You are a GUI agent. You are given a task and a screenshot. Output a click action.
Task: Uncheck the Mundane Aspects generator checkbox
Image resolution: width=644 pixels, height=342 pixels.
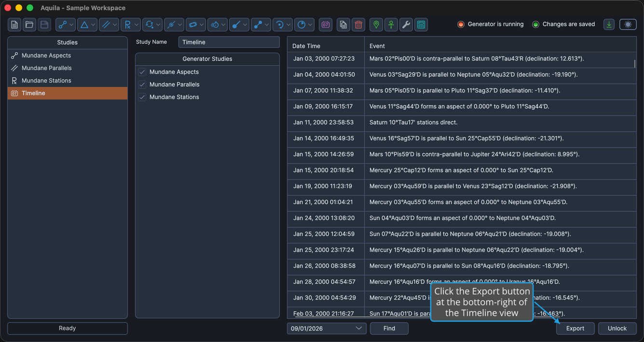click(x=142, y=72)
